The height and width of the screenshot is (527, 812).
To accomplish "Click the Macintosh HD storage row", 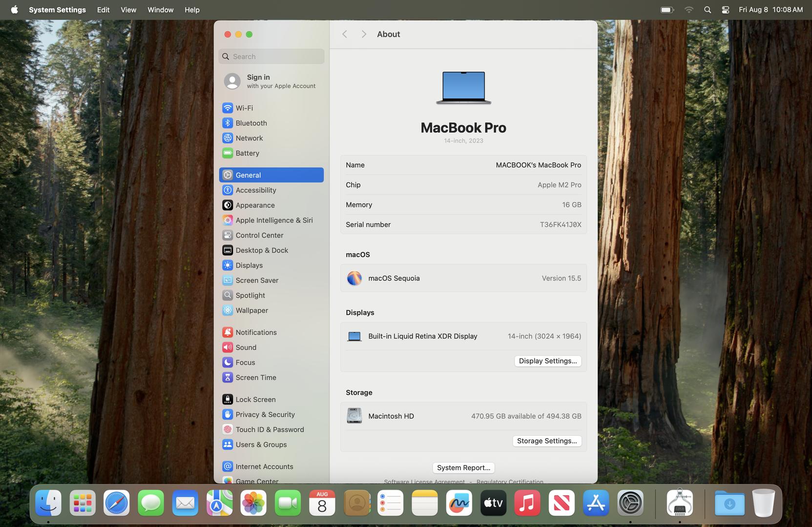I will tap(463, 416).
